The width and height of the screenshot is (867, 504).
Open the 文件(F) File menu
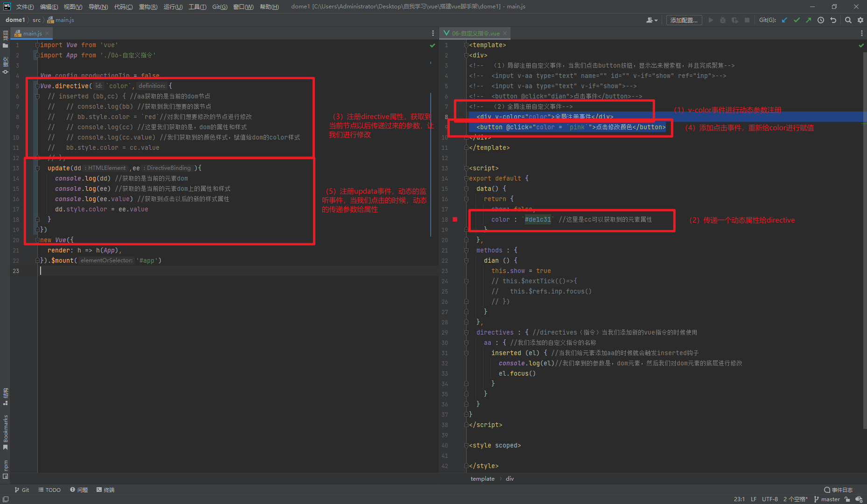tap(25, 7)
